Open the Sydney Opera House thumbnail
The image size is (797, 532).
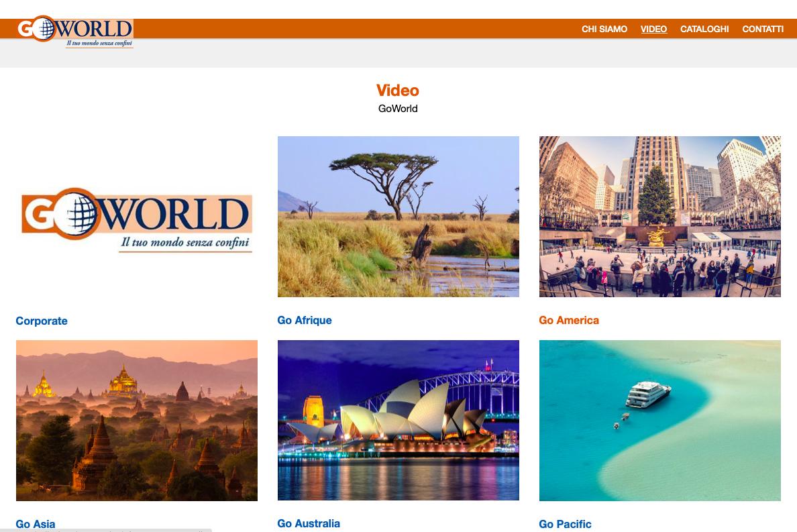coord(398,420)
